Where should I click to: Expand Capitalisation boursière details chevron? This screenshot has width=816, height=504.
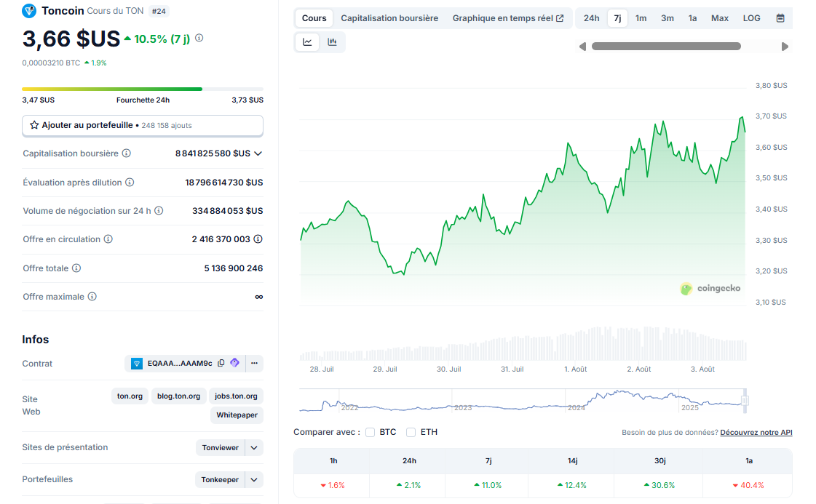point(258,153)
